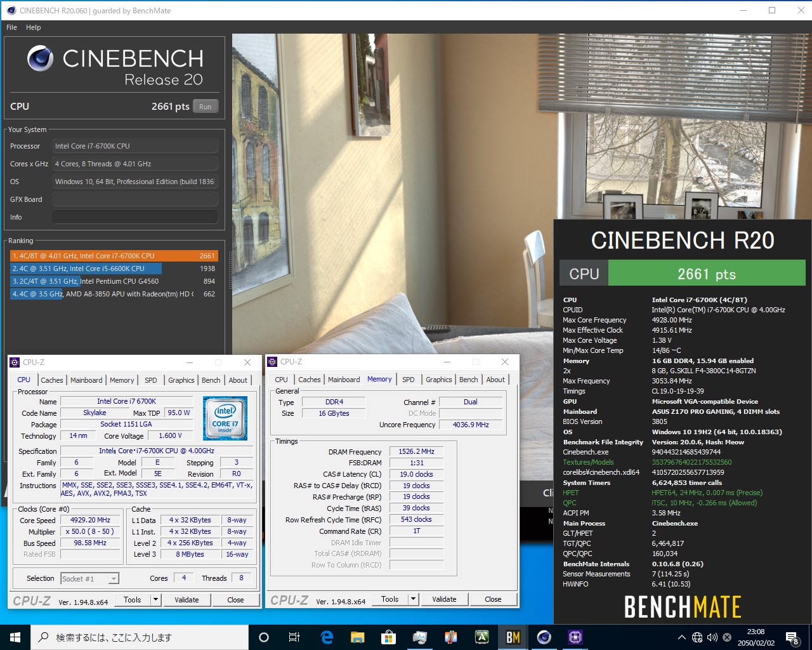This screenshot has width=812, height=650.
Task: Click Close button in the left CPU-Z window
Action: tap(235, 599)
